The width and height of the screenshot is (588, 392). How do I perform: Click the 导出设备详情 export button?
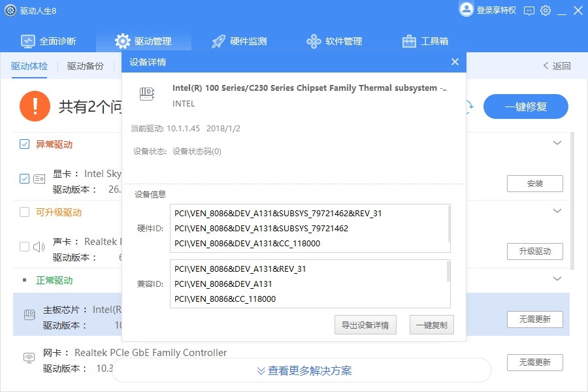[x=365, y=325]
